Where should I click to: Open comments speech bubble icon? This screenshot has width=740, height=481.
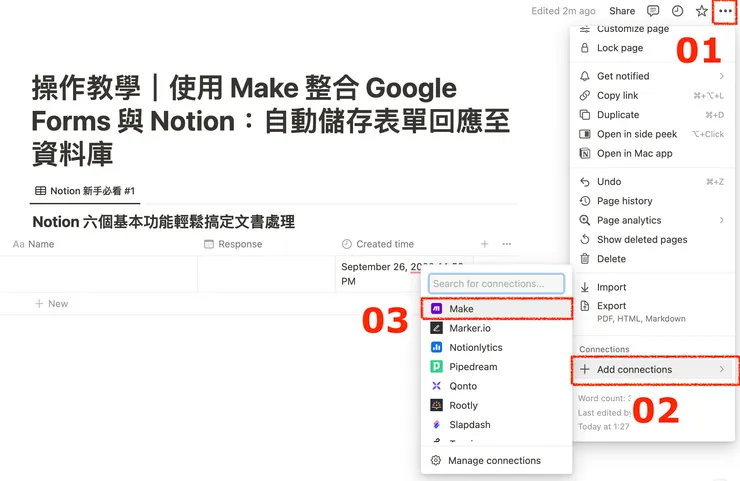[x=653, y=11]
